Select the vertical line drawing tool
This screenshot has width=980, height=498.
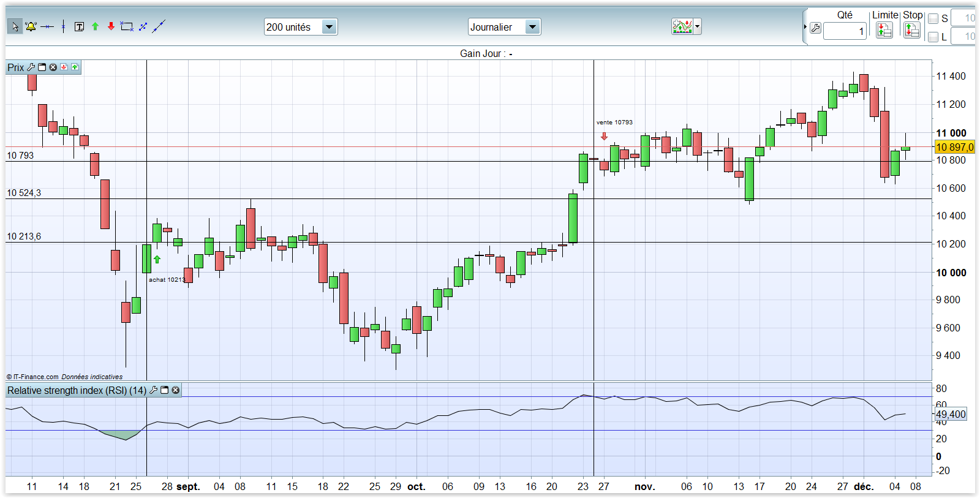(x=63, y=26)
